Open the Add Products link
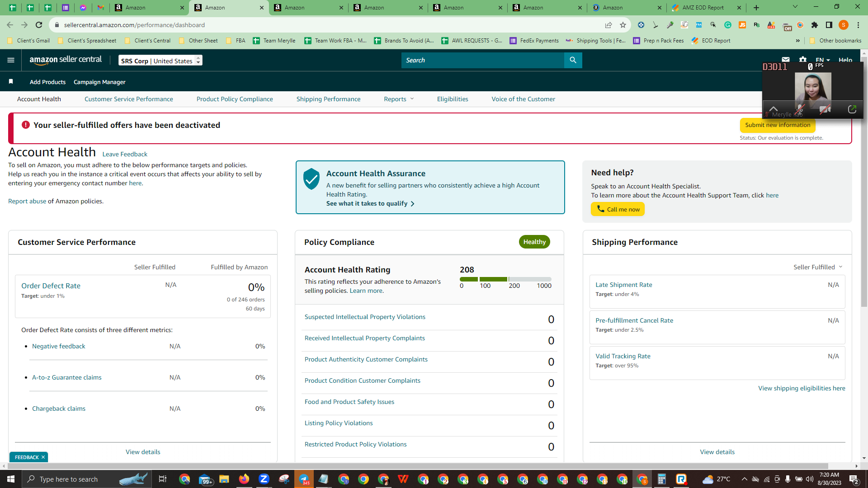 [47, 82]
